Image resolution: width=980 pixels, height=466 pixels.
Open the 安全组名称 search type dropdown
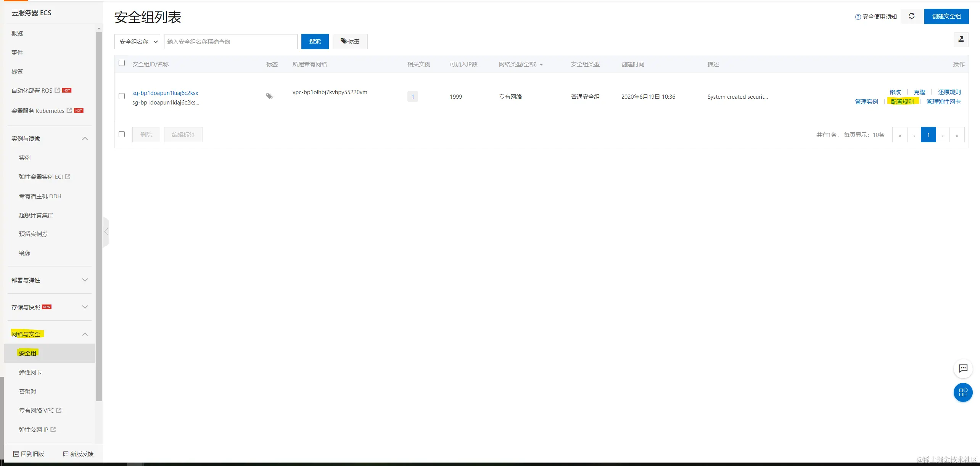coord(137,42)
